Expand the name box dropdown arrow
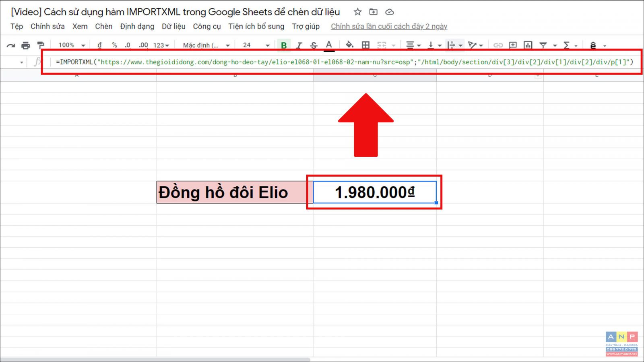The height and width of the screenshot is (362, 644). (21, 62)
